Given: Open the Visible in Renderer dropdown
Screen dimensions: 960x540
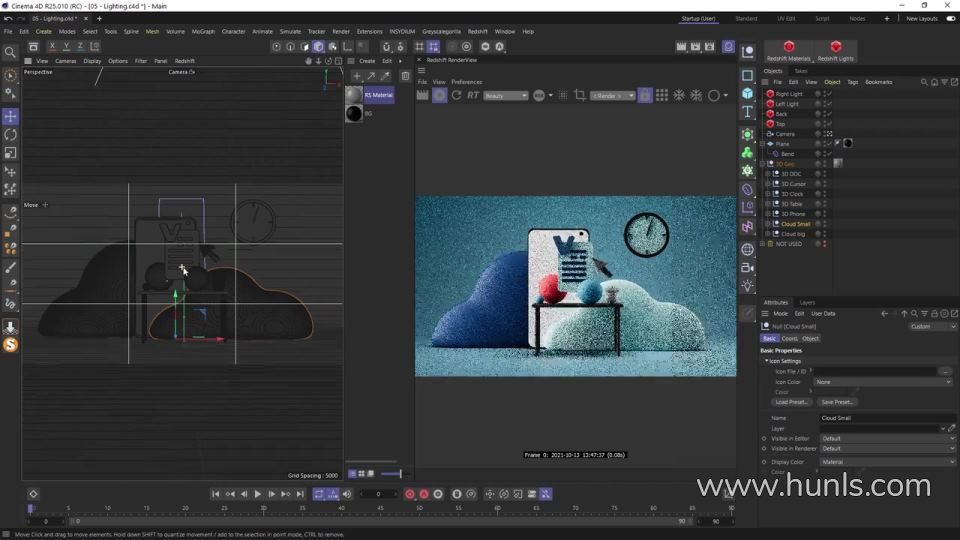Looking at the screenshot, I should (888, 449).
